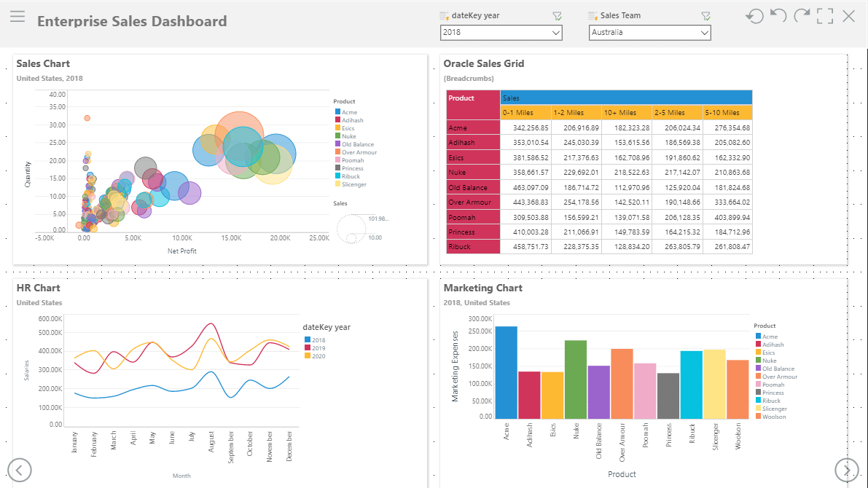Select the Ribuck row header in grid
This screenshot has height=488, width=868.
pos(473,247)
